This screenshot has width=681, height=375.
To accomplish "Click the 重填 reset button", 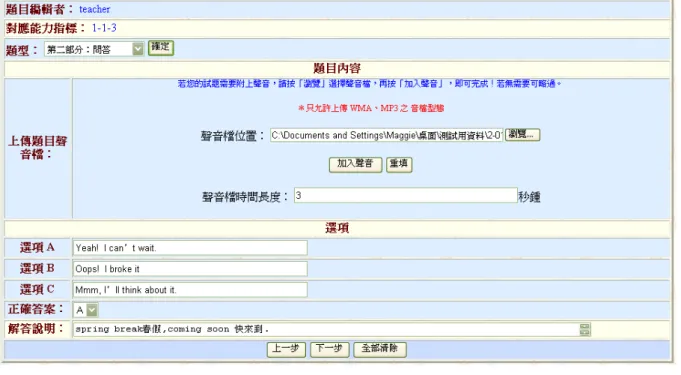I will coord(399,164).
